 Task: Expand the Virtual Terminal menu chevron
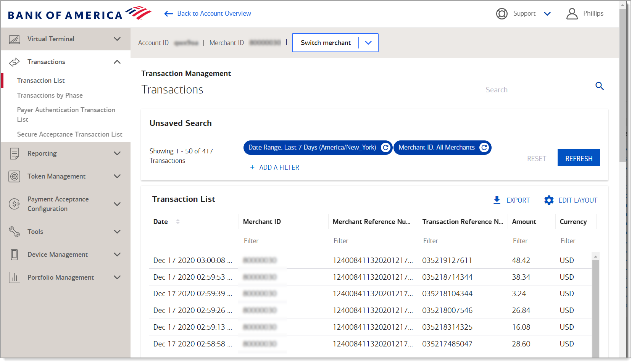117,39
